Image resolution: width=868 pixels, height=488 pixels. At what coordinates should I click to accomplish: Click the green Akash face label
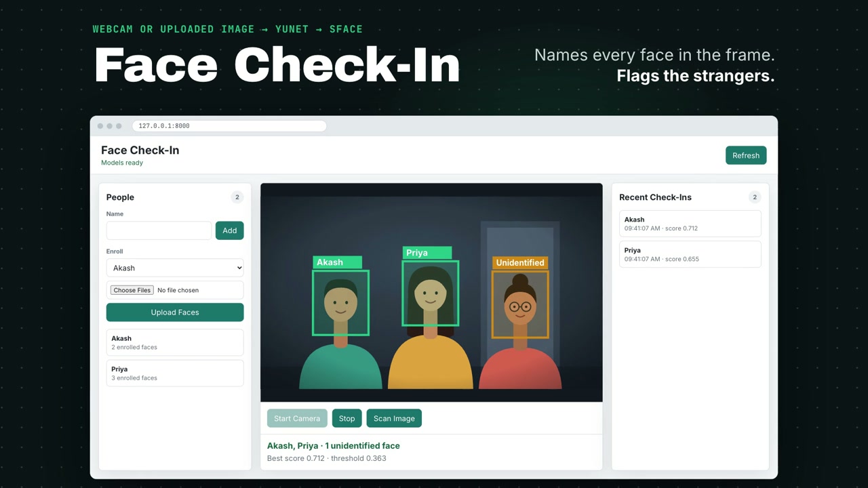coord(337,262)
